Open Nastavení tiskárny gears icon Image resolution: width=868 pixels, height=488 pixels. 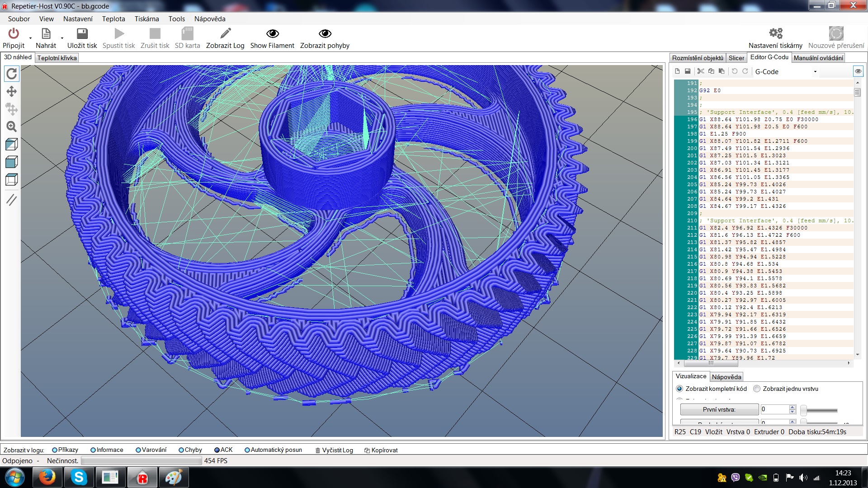pyautogui.click(x=775, y=33)
